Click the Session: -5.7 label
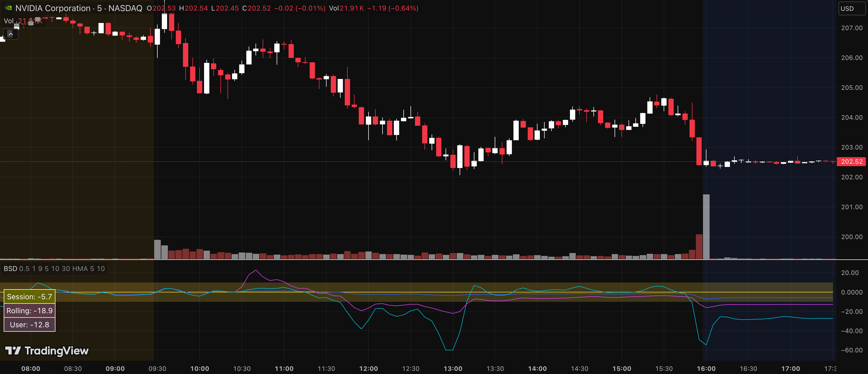This screenshot has width=868, height=374. (29, 297)
